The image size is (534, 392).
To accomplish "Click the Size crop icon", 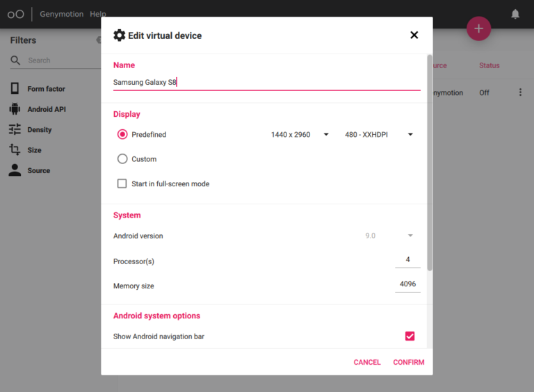I will coord(15,150).
